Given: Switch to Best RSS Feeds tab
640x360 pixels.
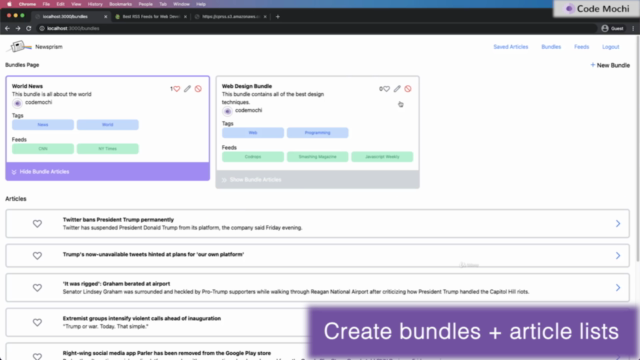Looking at the screenshot, I should (x=151, y=17).
